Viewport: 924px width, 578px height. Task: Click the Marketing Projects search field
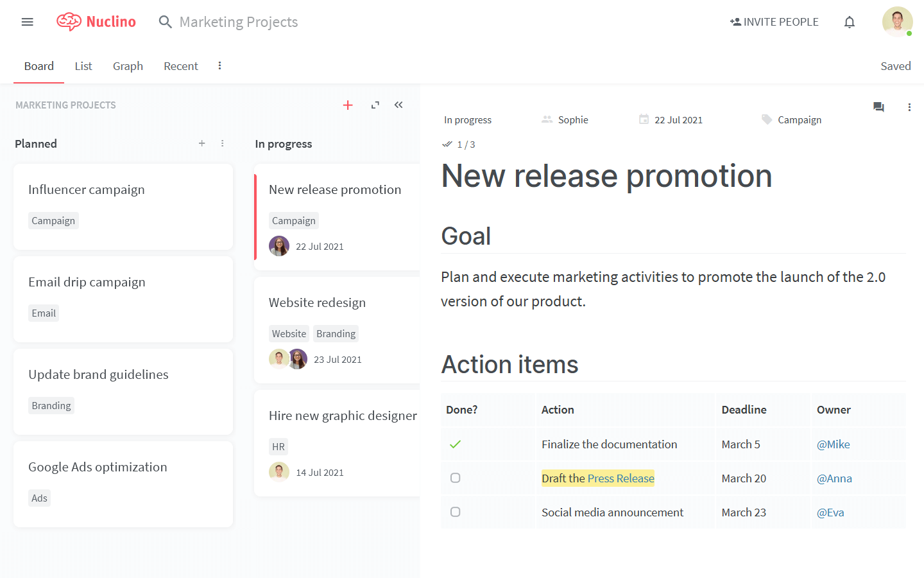point(239,22)
